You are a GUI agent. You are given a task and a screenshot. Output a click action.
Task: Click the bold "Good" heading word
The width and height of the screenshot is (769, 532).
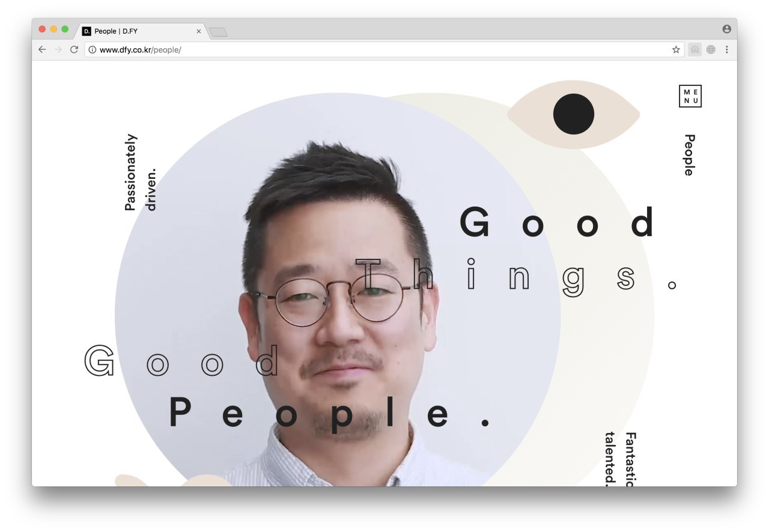[558, 222]
